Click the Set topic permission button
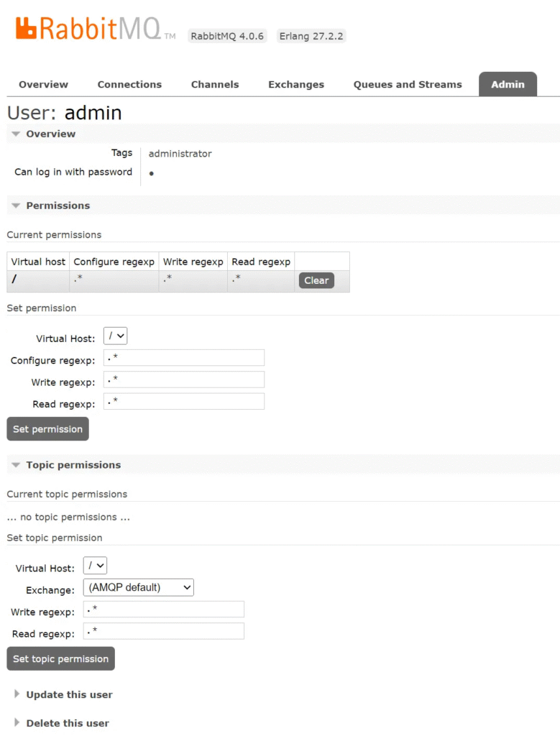560x736 pixels. [x=60, y=658]
